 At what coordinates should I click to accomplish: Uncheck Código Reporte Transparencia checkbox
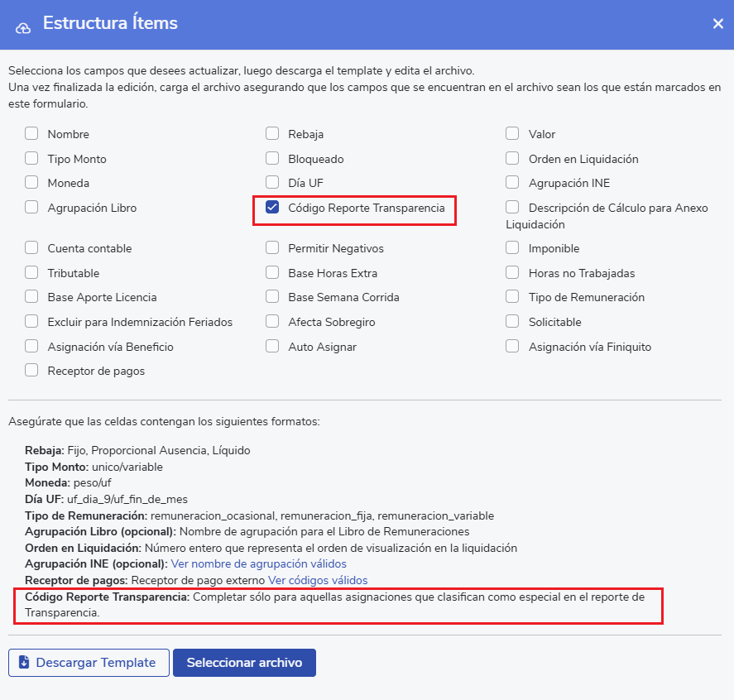click(272, 208)
